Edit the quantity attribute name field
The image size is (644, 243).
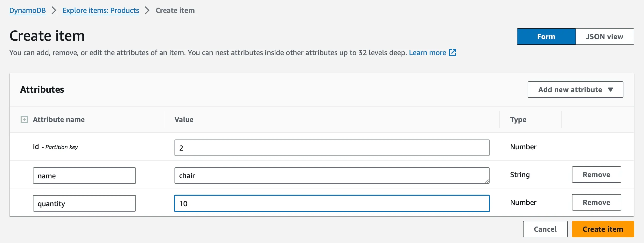(x=84, y=203)
